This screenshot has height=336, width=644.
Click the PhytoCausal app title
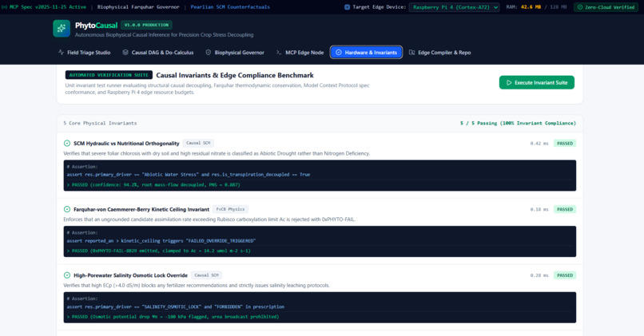pos(96,26)
